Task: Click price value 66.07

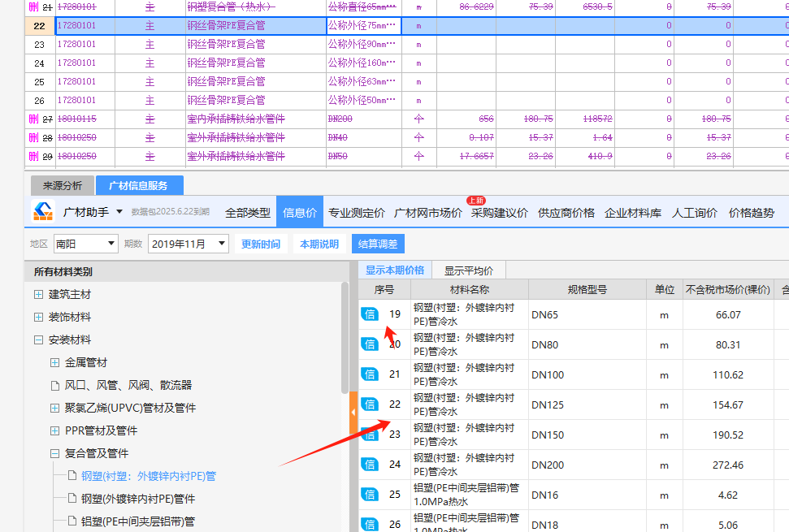Action: coord(727,315)
